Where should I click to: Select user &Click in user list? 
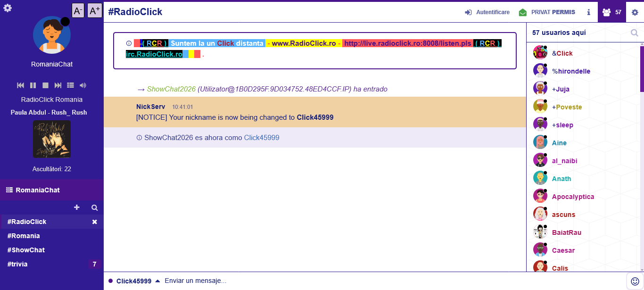tap(562, 53)
